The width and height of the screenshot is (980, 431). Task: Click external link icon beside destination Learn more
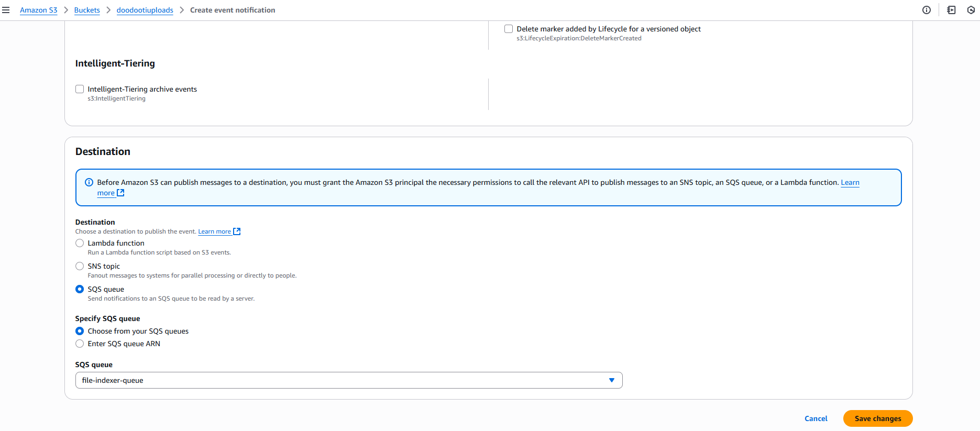coord(237,231)
